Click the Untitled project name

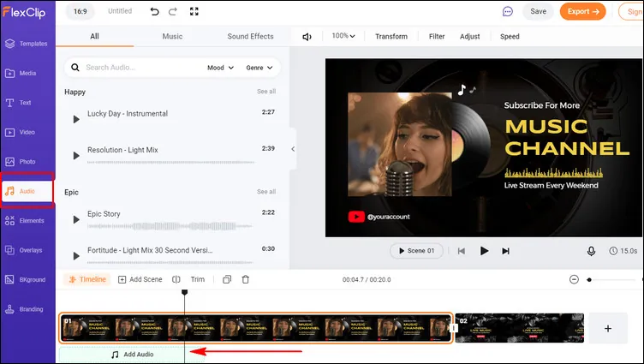pyautogui.click(x=120, y=11)
